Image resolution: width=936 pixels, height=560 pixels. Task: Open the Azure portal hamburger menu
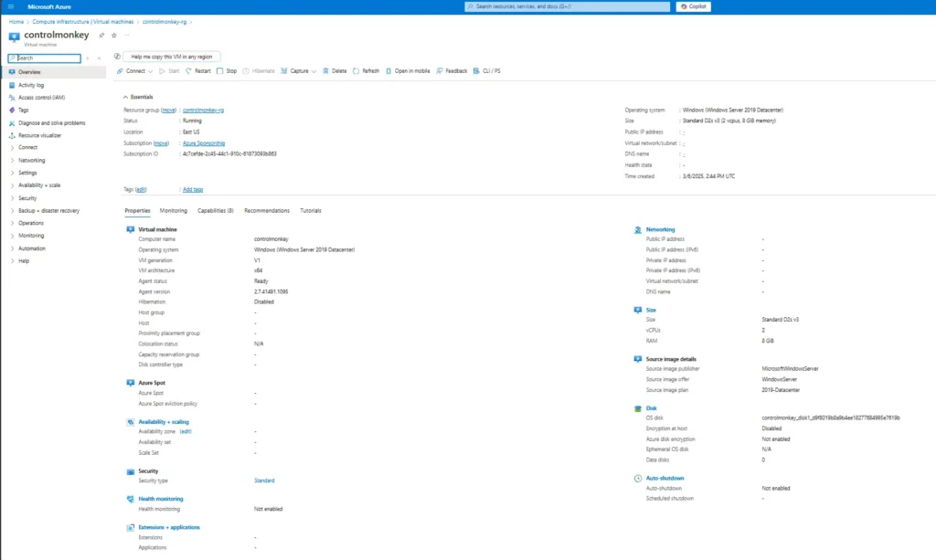[11, 6]
